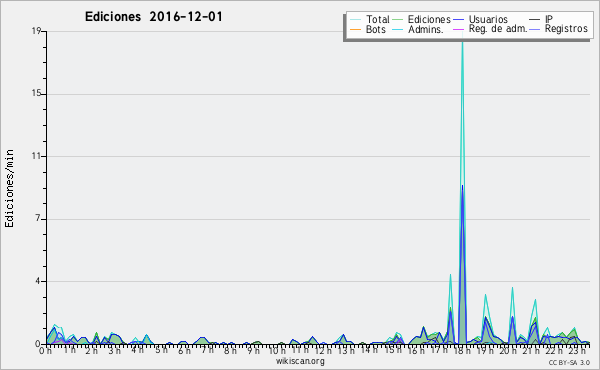The height and width of the screenshot is (370, 600).
Task: Click the Usuarios blue legend line swatch
Action: tap(458, 20)
